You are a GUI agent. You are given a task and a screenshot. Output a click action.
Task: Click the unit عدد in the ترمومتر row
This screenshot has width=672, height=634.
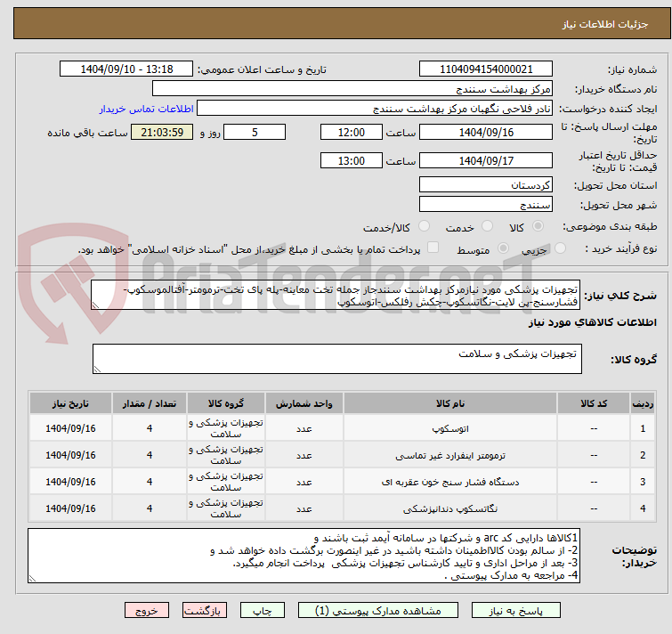304,455
